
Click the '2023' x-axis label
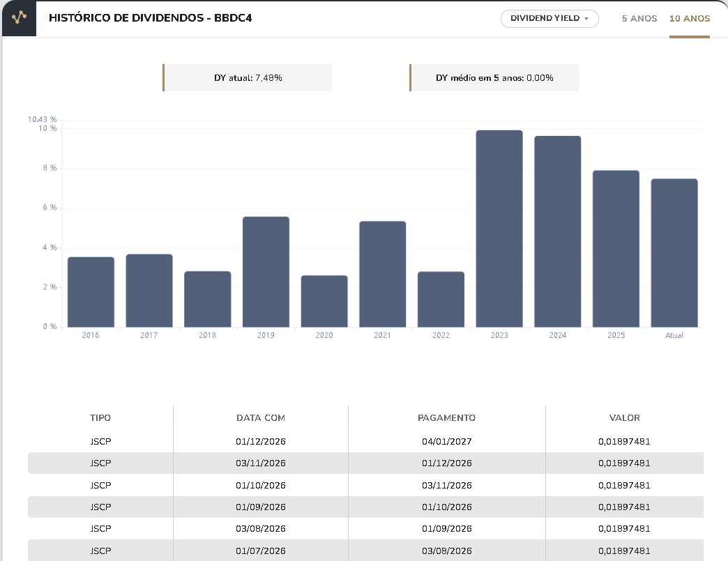499,335
